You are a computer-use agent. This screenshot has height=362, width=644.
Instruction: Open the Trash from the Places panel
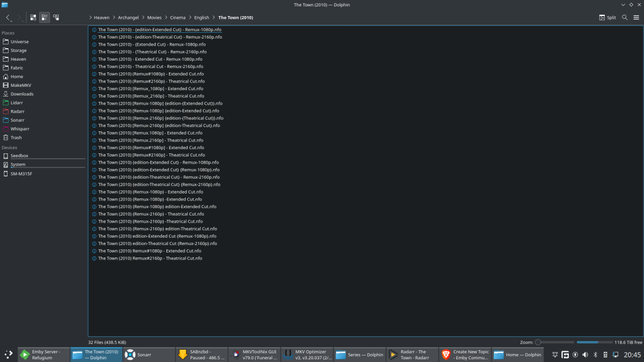tap(18, 137)
